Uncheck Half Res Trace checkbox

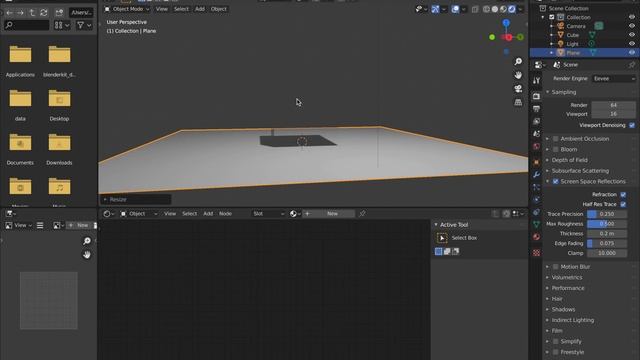(623, 204)
